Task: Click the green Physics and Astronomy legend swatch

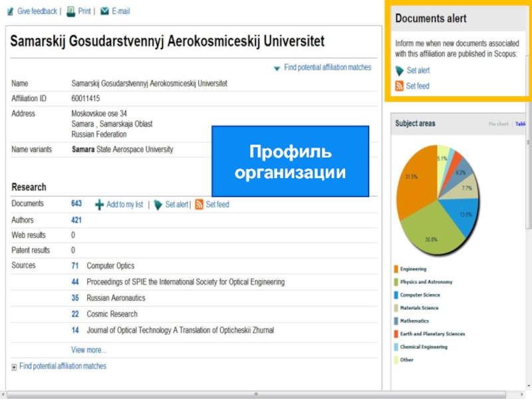Action: pyautogui.click(x=396, y=282)
